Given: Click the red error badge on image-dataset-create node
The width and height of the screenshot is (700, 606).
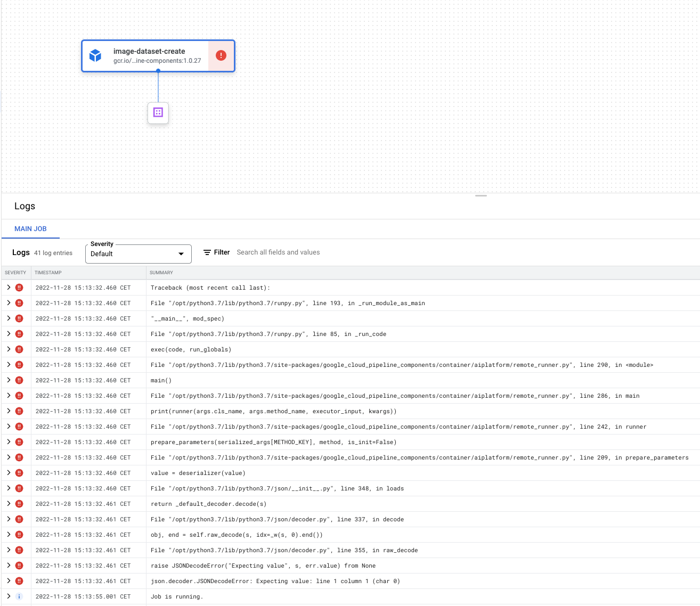Looking at the screenshot, I should 221,55.
